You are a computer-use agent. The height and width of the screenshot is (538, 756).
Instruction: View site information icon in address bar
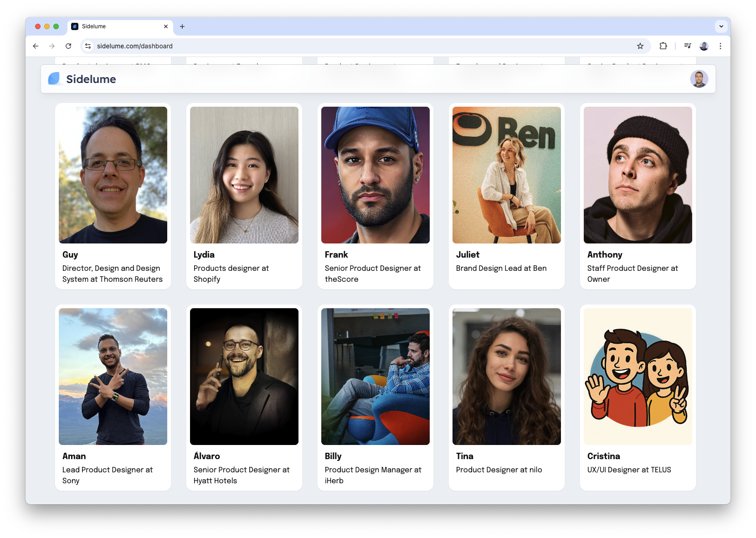click(x=88, y=46)
